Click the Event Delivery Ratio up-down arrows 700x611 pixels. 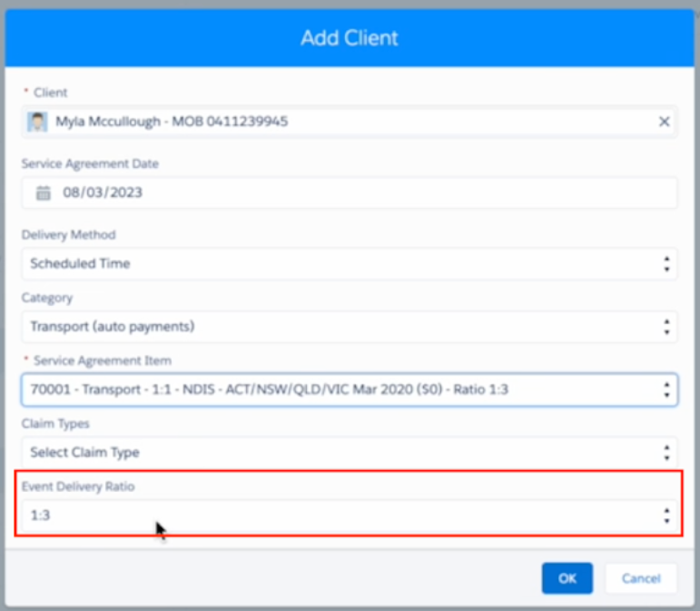click(x=666, y=516)
